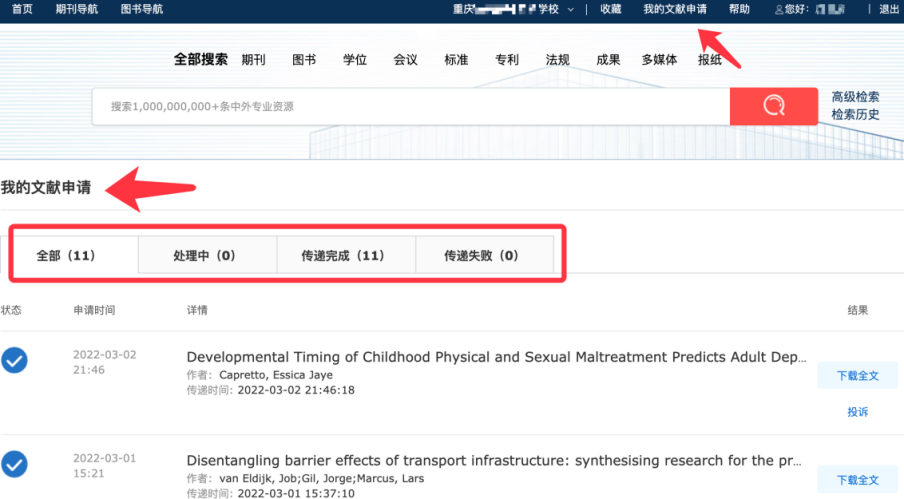Select the 学位 search category
This screenshot has width=904, height=499.
point(355,60)
